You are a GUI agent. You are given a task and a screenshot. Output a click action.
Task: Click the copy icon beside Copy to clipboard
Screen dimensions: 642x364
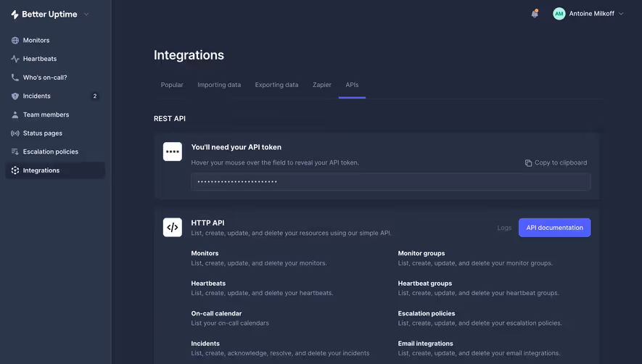click(x=528, y=163)
